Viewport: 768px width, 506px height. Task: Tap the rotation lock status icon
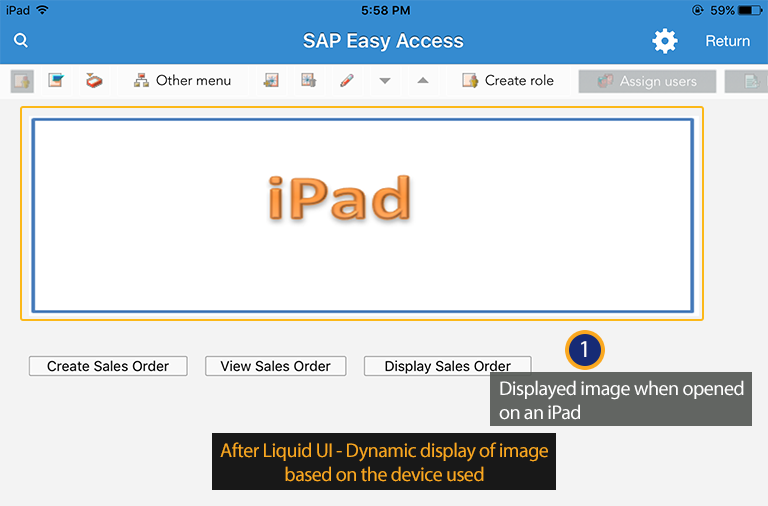click(697, 10)
